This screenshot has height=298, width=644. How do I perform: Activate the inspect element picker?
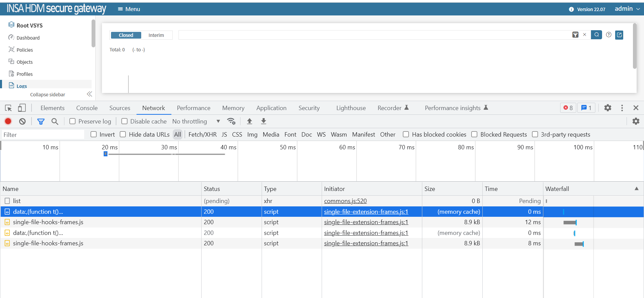point(8,108)
